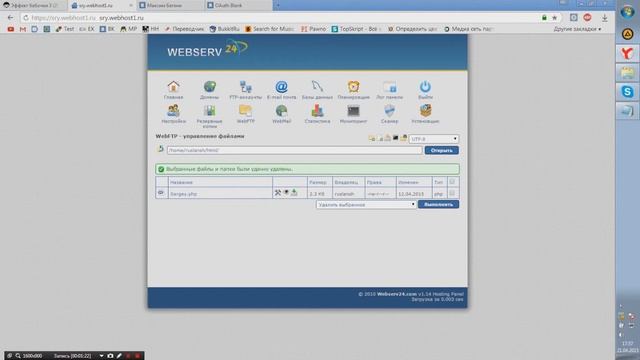The width and height of the screenshot is (640, 360).
Task: Click the browser back arrow
Action: (x=10, y=18)
